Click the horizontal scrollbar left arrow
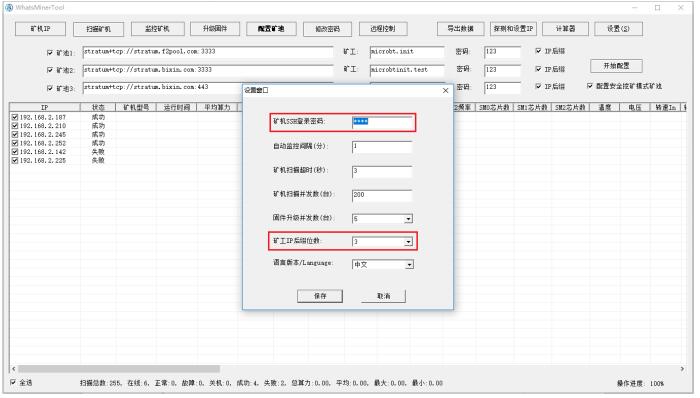Screen dimensions: 700x398 tap(14, 369)
